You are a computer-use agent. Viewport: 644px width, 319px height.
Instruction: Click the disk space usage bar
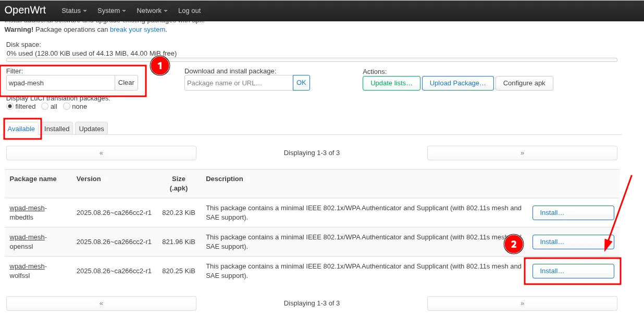(312, 59)
